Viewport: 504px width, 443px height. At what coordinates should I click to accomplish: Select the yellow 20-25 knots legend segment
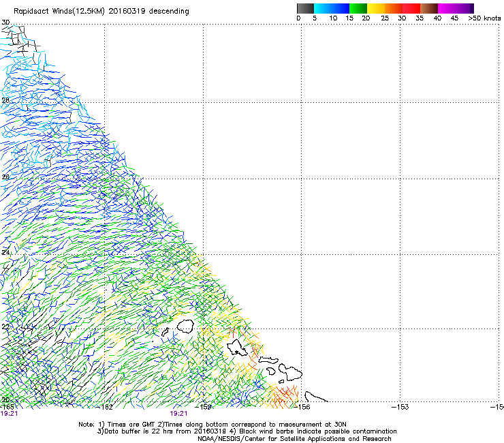point(376,8)
